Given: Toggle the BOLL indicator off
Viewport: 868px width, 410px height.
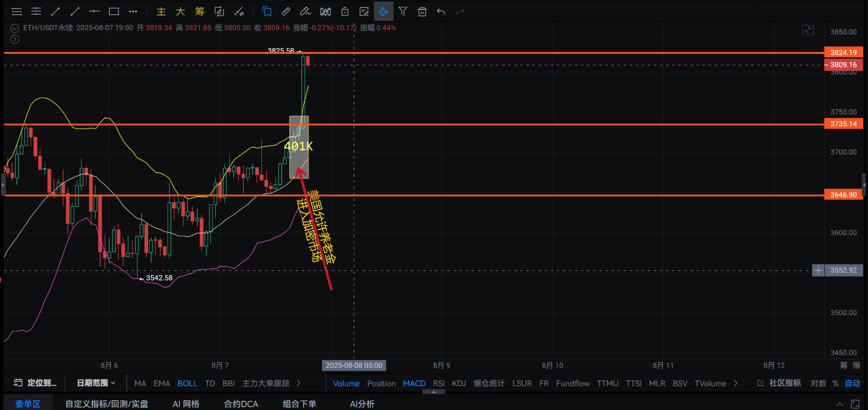Looking at the screenshot, I should [187, 383].
